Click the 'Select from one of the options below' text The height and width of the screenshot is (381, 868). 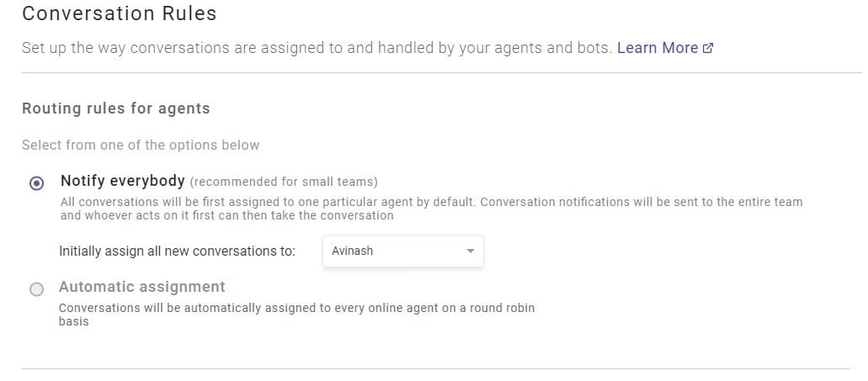(x=141, y=146)
